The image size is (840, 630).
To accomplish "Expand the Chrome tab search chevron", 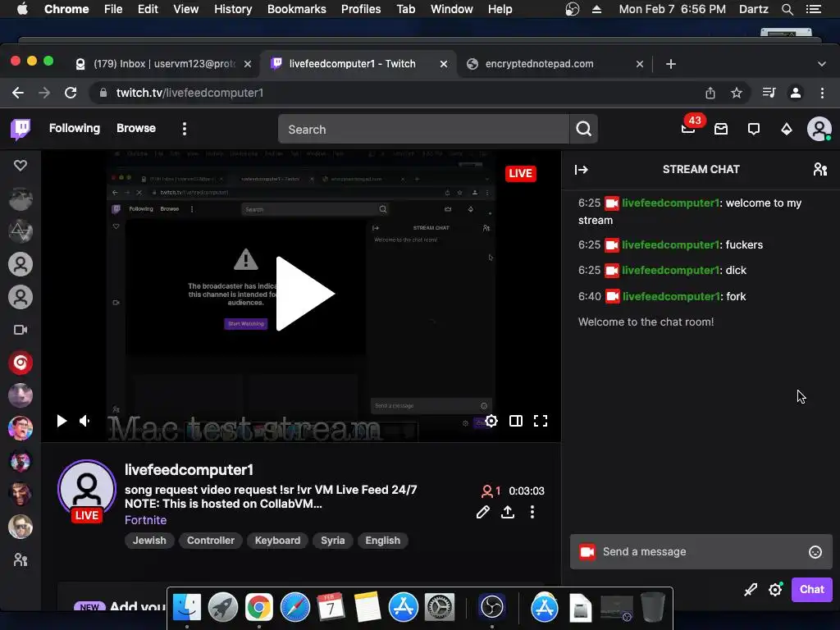I will pyautogui.click(x=822, y=64).
